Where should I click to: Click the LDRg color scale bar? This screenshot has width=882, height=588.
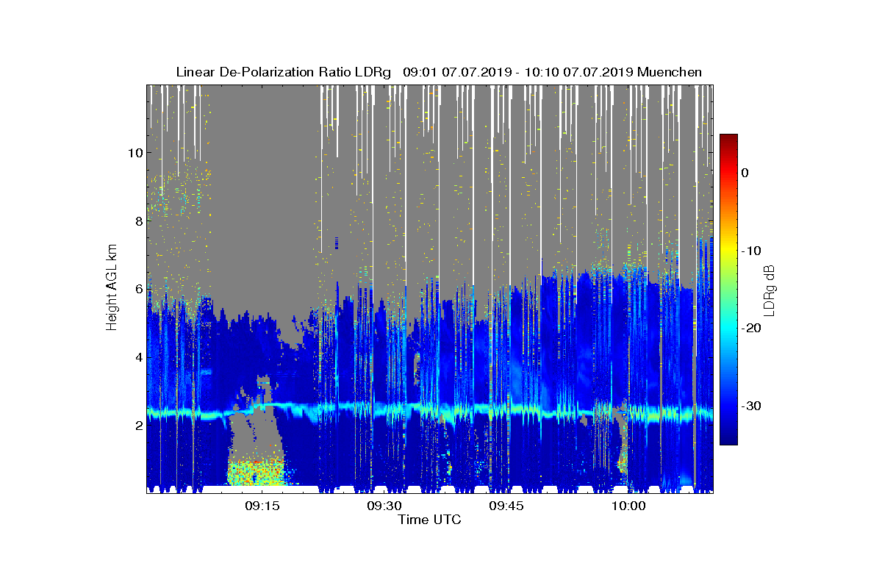click(728, 290)
